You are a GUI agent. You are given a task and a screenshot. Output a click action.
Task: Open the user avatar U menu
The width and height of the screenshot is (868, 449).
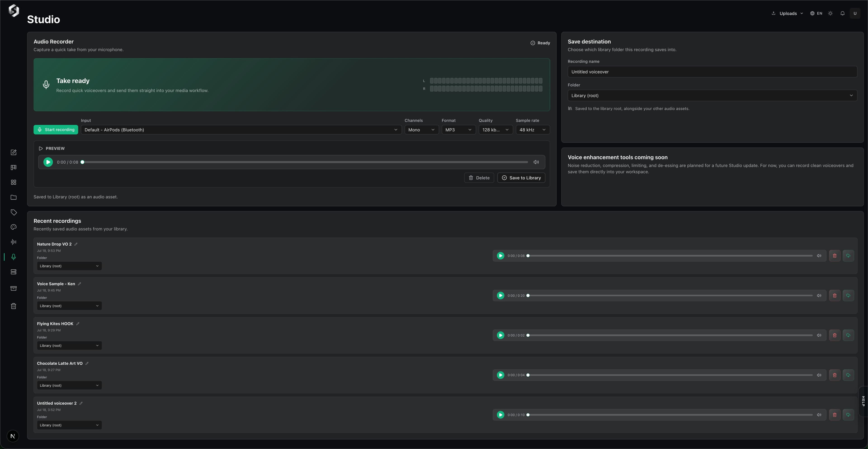855,14
